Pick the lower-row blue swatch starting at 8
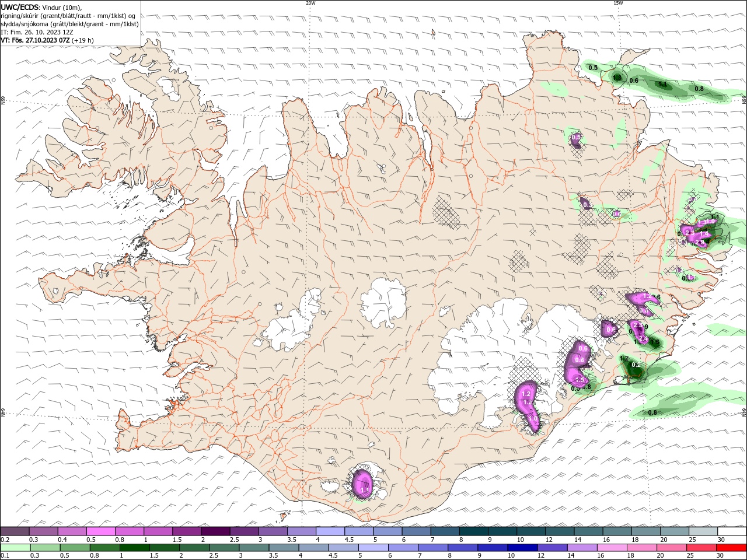Viewport: 747px width, 560px height. (x=462, y=548)
